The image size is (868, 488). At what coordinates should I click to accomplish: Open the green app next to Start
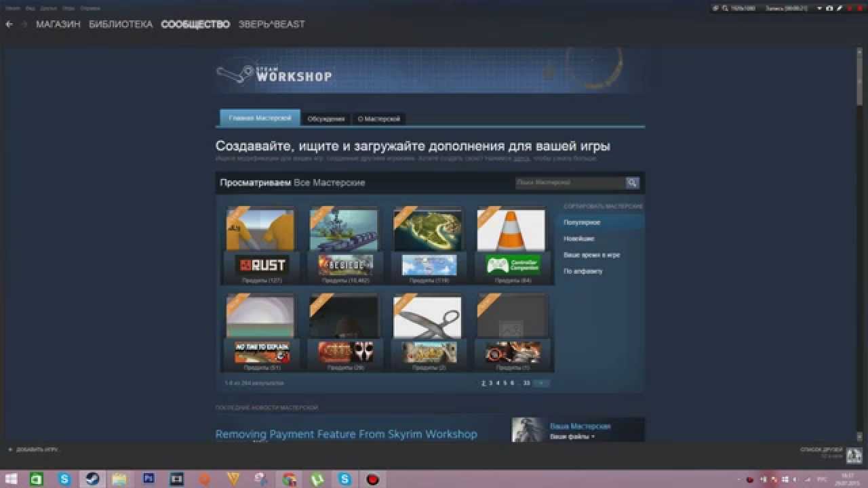tap(37, 479)
